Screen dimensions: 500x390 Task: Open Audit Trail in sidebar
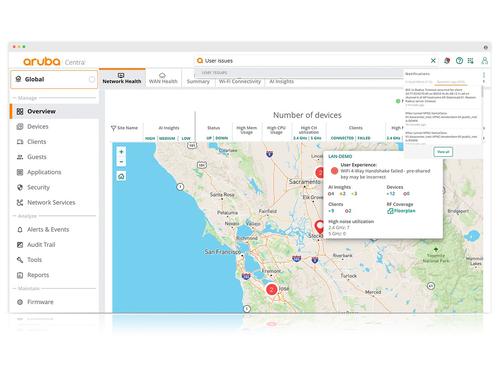[x=54, y=245]
